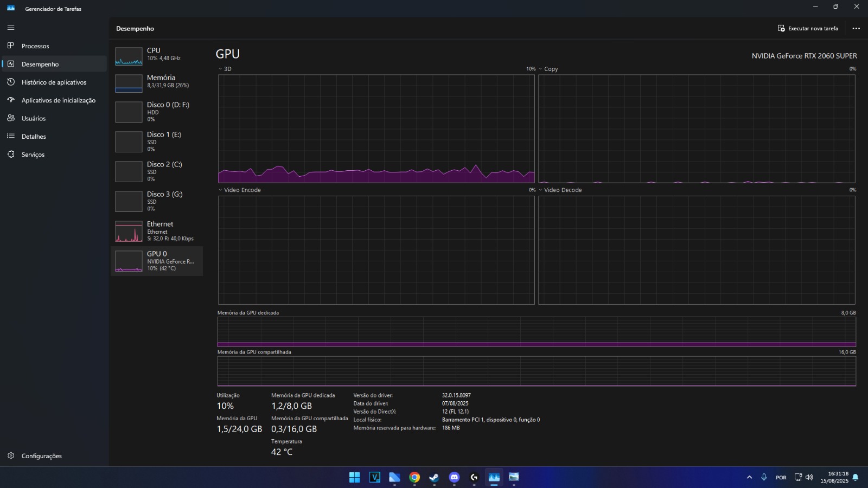Select the Desempenho tab in sidebar
The height and width of the screenshot is (488, 868).
coord(40,64)
